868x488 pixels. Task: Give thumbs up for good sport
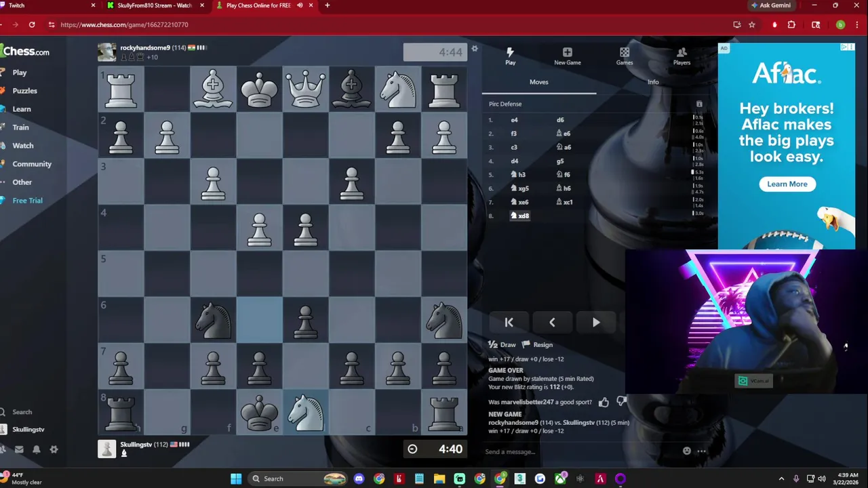tap(604, 402)
